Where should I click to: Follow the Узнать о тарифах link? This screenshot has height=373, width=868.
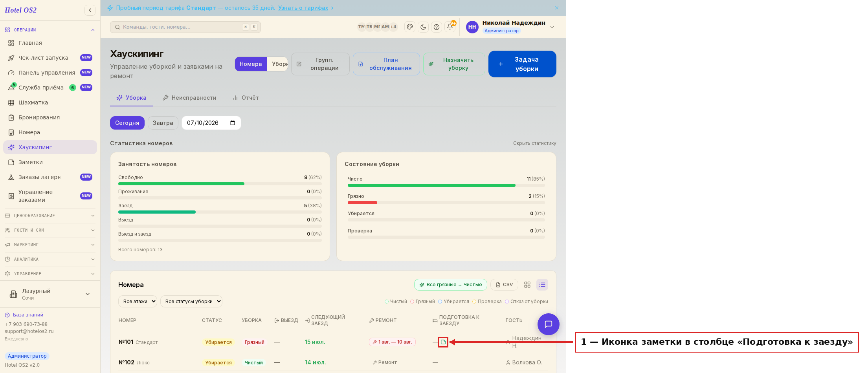(x=303, y=8)
